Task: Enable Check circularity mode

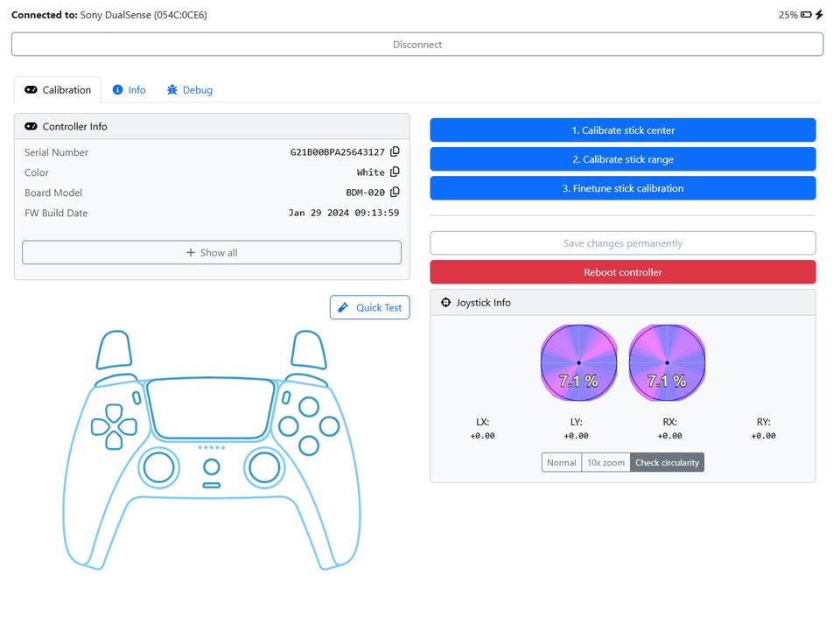Action: [x=667, y=462]
